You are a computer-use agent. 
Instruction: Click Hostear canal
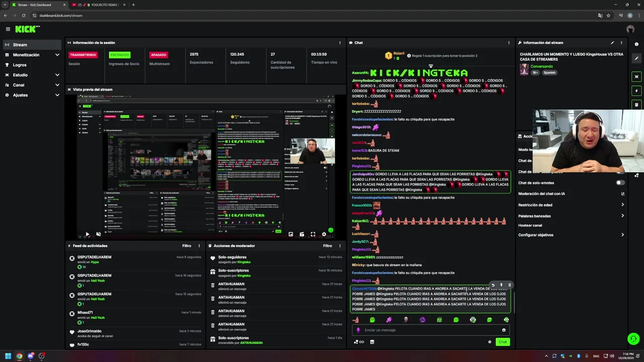pyautogui.click(x=530, y=225)
